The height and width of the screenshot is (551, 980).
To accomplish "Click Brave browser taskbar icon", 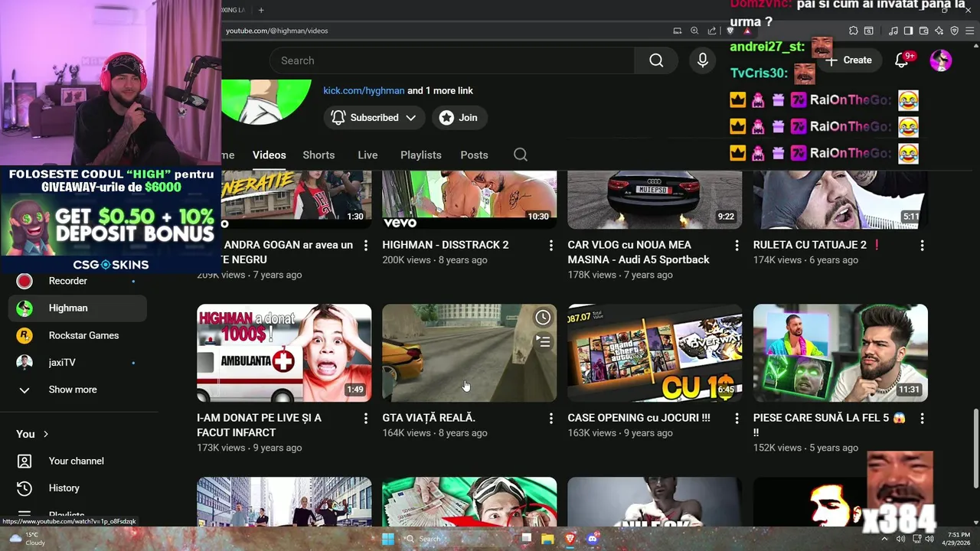I will (x=570, y=539).
